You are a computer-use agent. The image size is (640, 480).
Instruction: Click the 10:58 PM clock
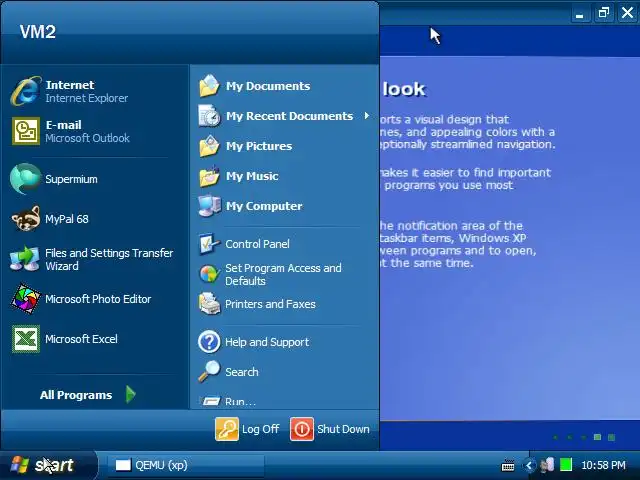603,465
